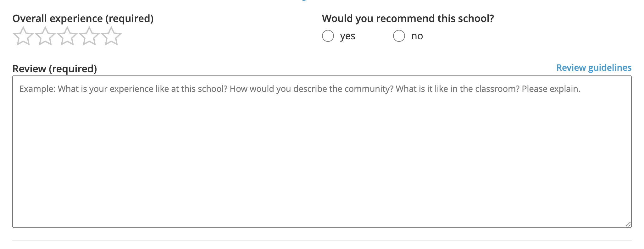Select the "yes" recommend radio button
The image size is (644, 249).
click(x=328, y=36)
